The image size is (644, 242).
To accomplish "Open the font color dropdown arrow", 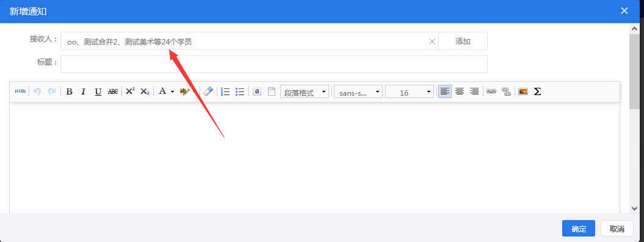I will pos(173,91).
